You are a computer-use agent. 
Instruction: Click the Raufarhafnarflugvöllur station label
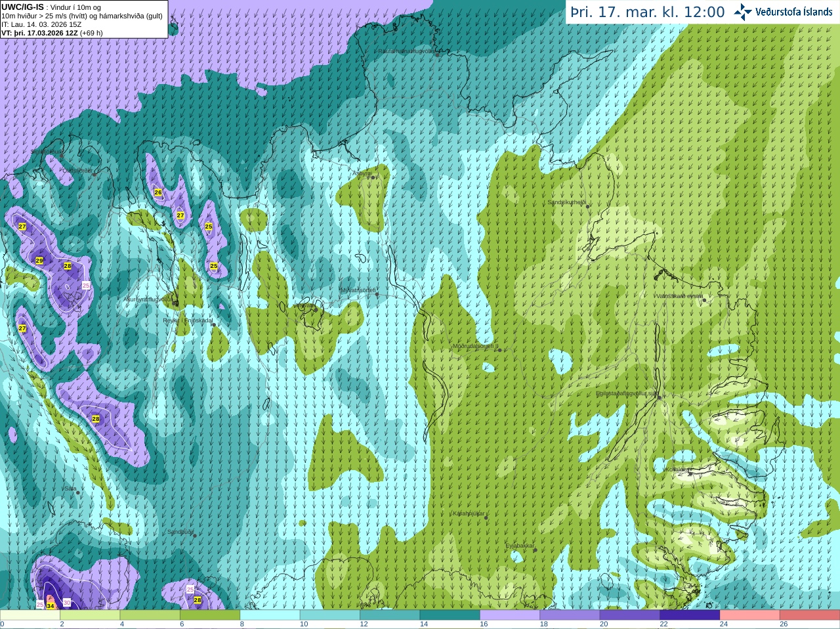(x=406, y=51)
